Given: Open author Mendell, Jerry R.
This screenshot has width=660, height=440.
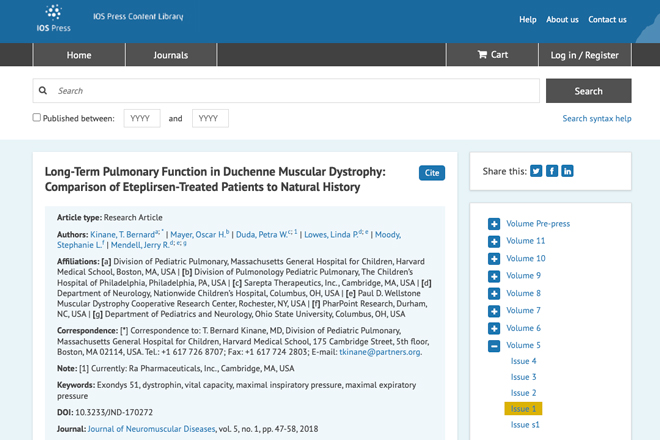Looking at the screenshot, I should pos(140,245).
